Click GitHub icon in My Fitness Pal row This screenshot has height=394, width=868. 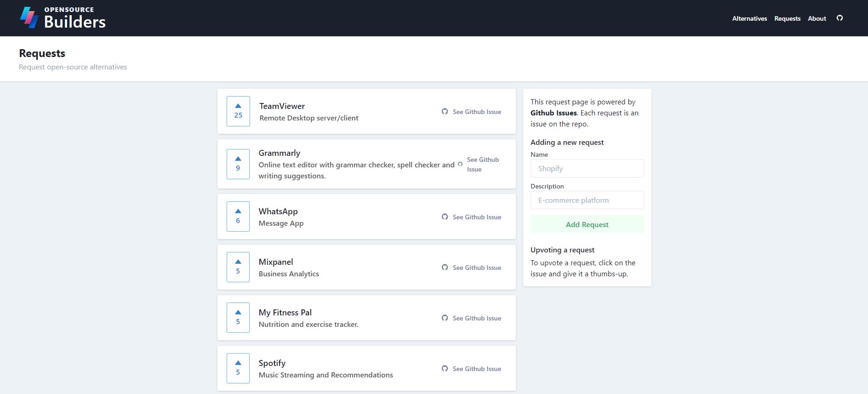click(x=445, y=318)
